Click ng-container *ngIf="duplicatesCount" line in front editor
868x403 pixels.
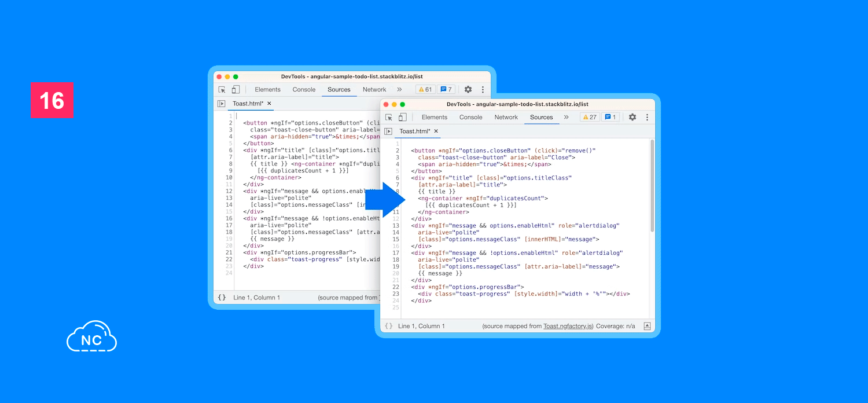point(483,199)
